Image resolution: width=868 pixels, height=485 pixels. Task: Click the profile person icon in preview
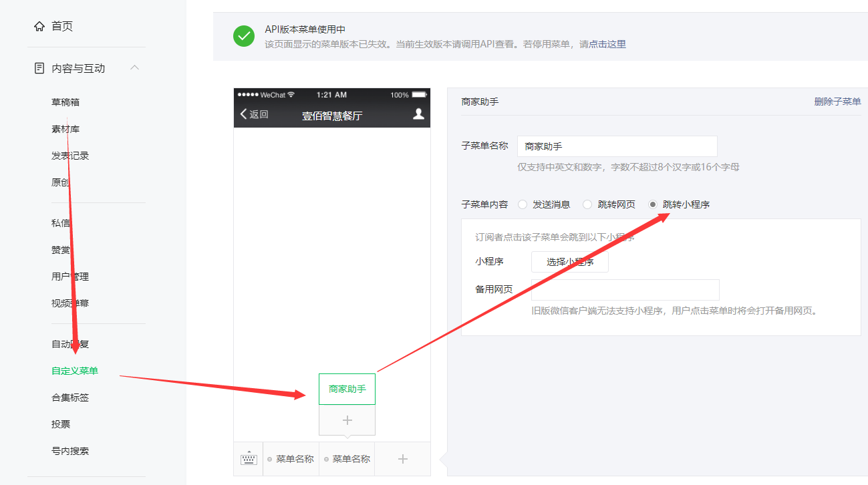click(x=418, y=114)
